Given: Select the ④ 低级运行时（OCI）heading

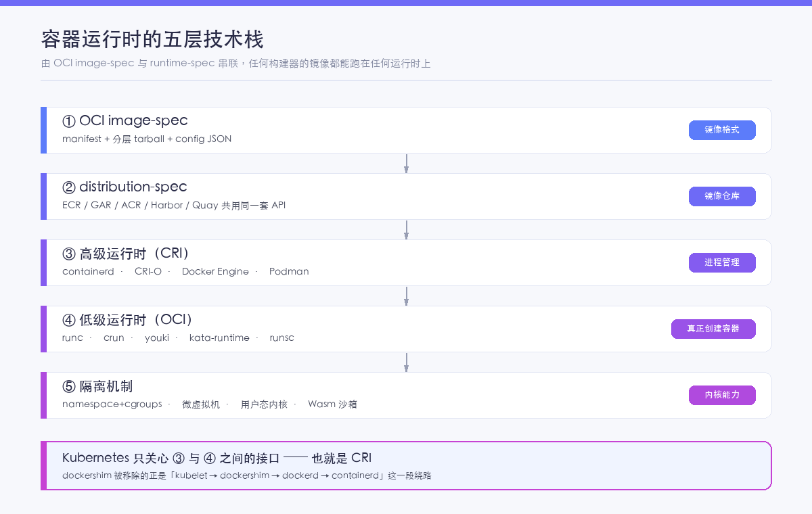Looking at the screenshot, I should (x=129, y=320).
